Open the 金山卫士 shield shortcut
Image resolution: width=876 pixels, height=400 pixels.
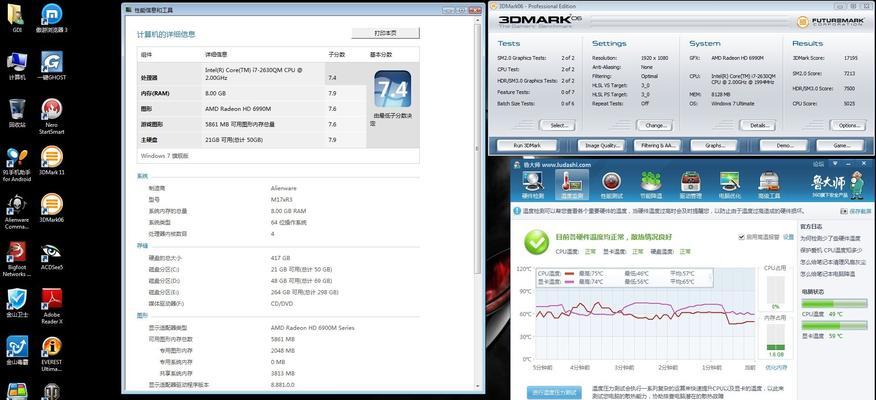pyautogui.click(x=17, y=303)
